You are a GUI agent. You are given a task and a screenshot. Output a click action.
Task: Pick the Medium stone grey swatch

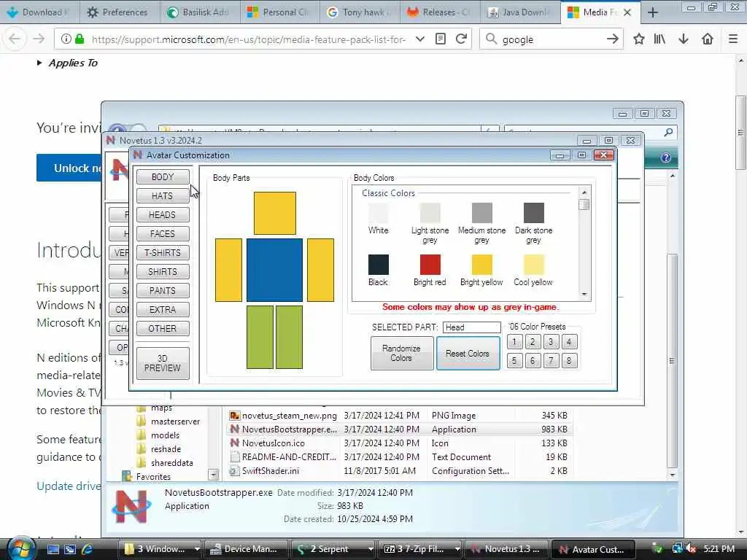[x=482, y=213]
